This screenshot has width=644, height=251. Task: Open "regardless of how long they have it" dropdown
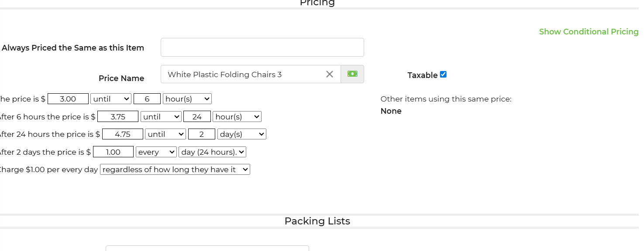(175, 170)
